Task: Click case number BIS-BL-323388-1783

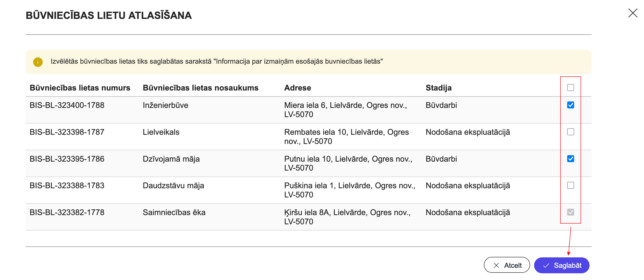Action: tap(67, 186)
